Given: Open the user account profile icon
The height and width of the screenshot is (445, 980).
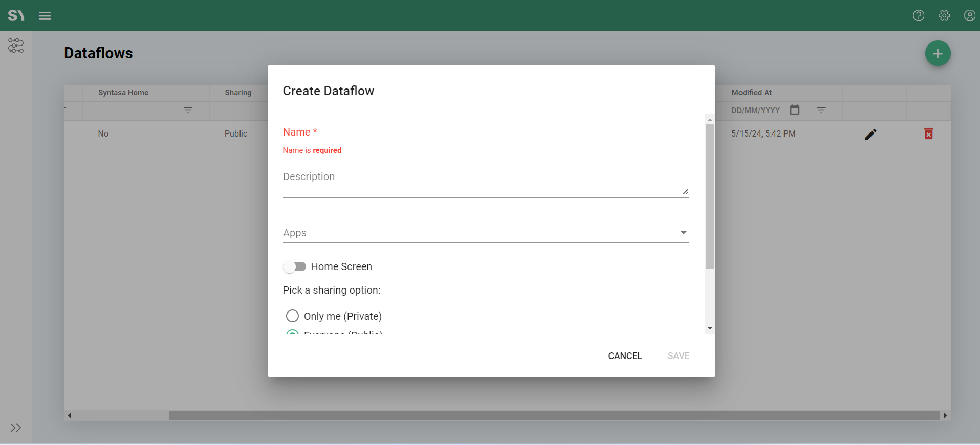Looking at the screenshot, I should point(969,16).
